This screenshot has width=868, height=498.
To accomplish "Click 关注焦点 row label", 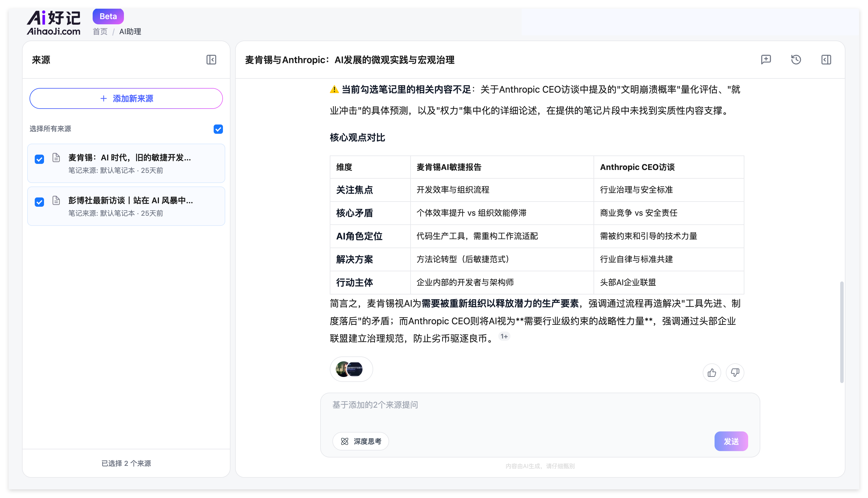I will (354, 190).
